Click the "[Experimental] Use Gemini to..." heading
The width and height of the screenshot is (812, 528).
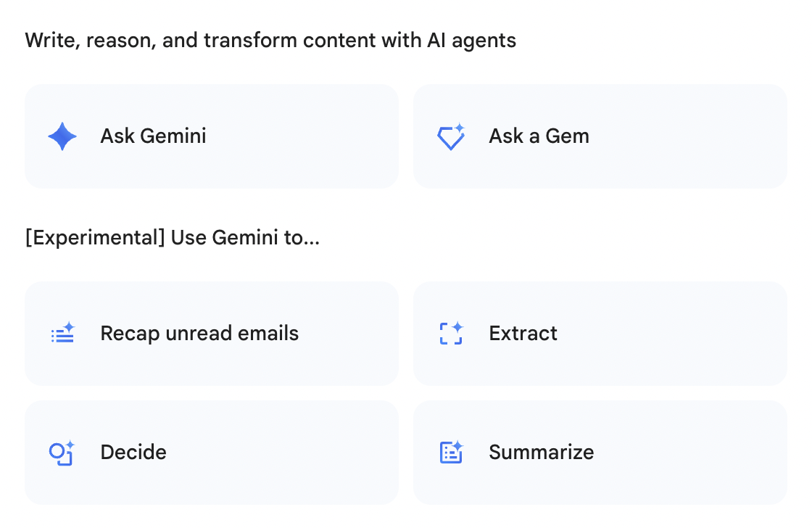[172, 238]
